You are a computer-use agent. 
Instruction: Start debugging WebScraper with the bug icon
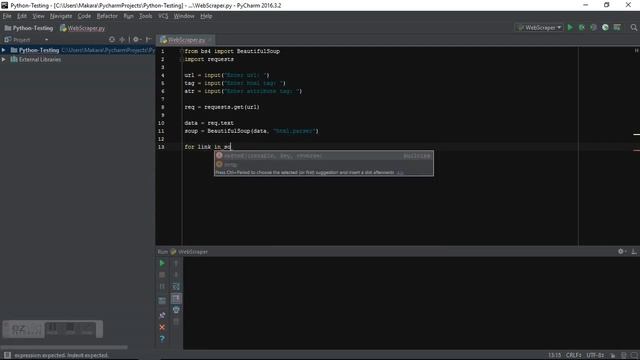582,27
